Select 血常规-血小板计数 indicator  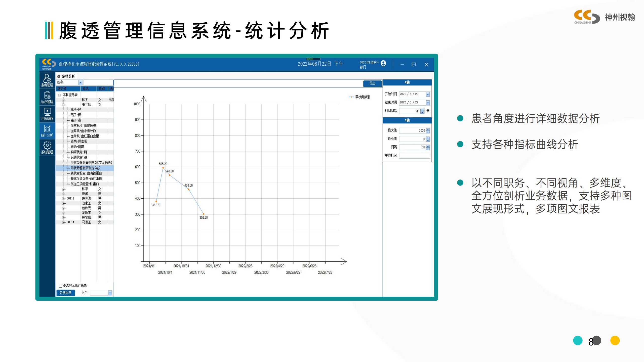pos(83,131)
